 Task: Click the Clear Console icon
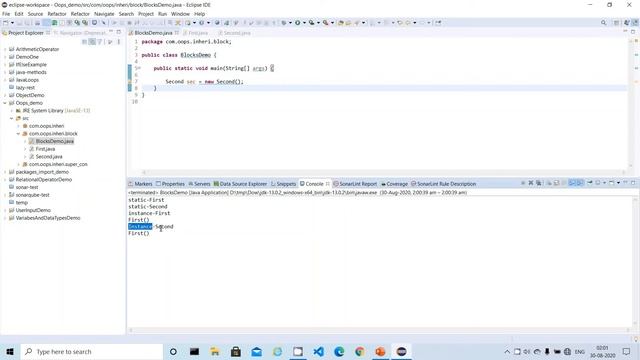pos(549,183)
